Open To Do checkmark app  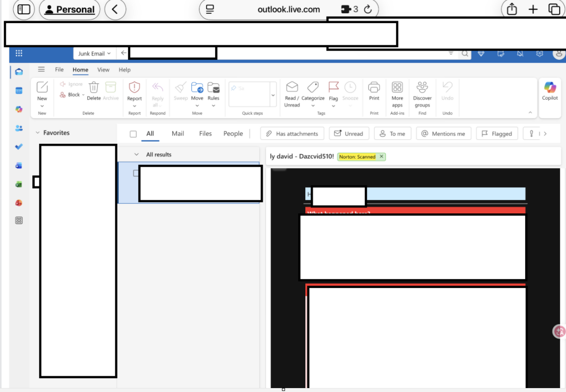[x=19, y=146]
